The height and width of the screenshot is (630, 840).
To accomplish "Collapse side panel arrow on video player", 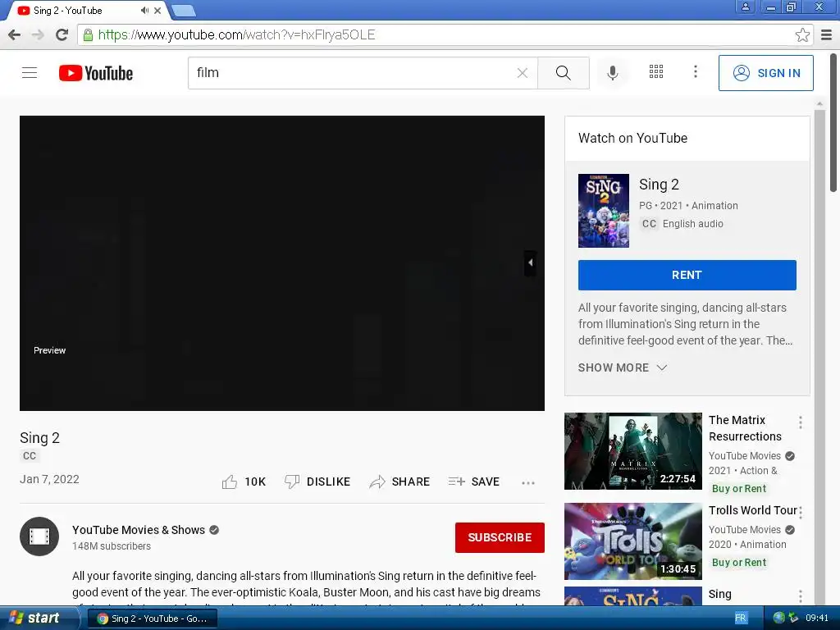I will pyautogui.click(x=531, y=262).
